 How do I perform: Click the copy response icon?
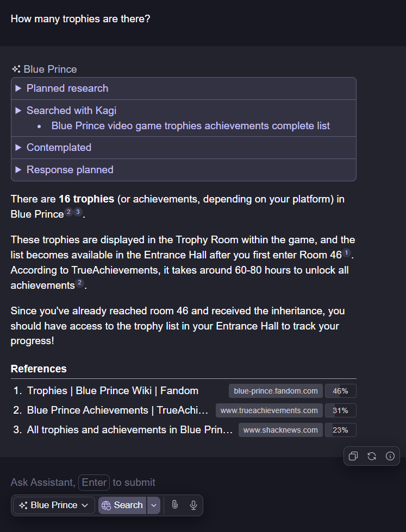click(353, 456)
